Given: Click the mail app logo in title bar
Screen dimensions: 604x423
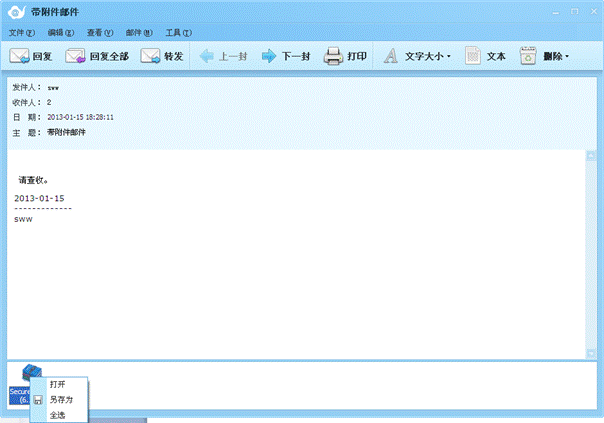Looking at the screenshot, I should (x=16, y=11).
